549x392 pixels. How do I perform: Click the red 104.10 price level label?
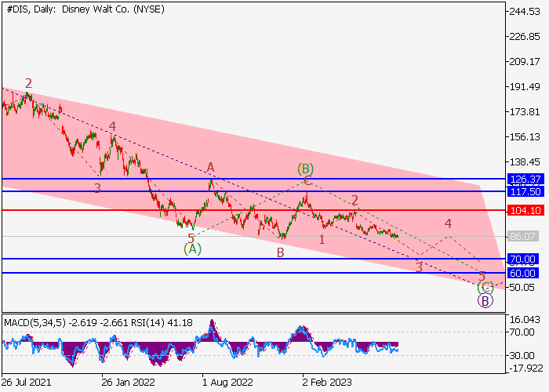[x=525, y=210]
